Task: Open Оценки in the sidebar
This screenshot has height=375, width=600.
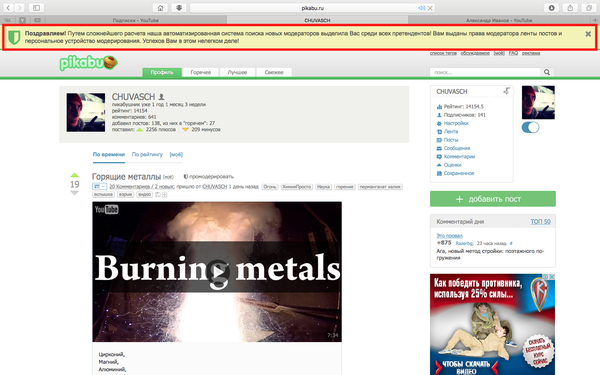Action: point(452,165)
